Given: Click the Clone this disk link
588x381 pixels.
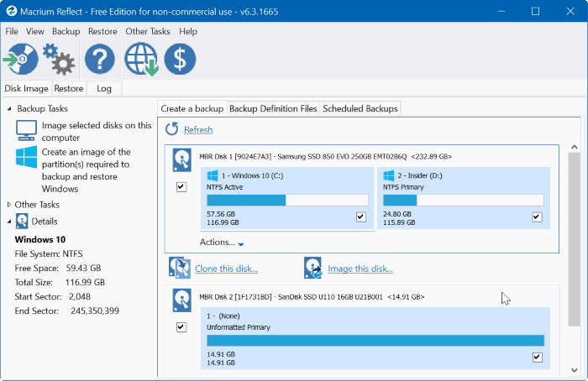Looking at the screenshot, I should pyautogui.click(x=226, y=269).
